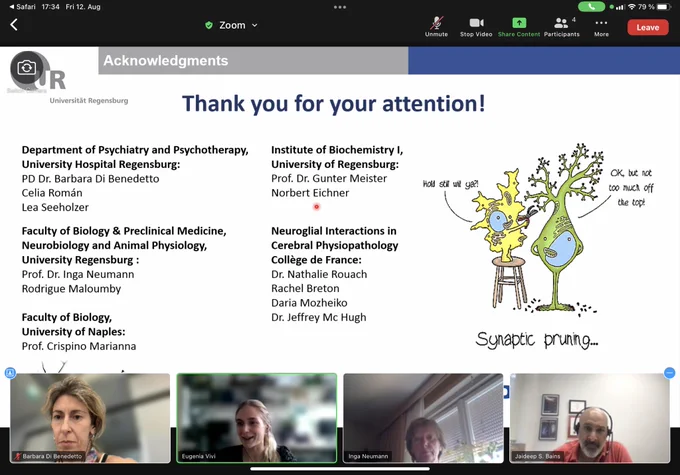Screen dimensions: 680x475
Task: Click 'PD Dr. Barbara Di Benedetto' text
Action: tap(90, 179)
